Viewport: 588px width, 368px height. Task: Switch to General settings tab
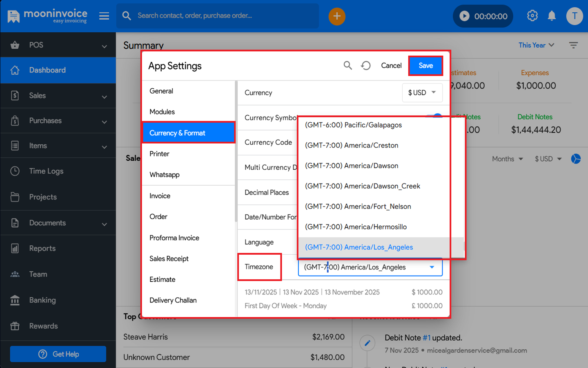161,91
